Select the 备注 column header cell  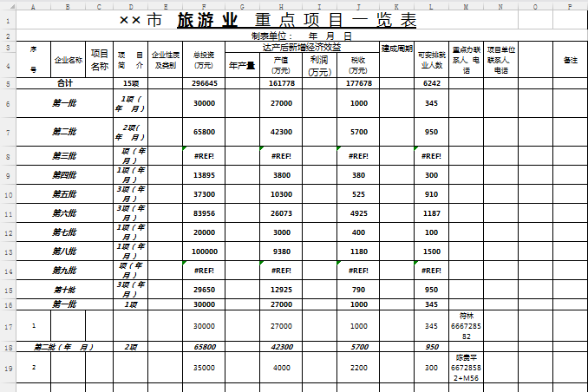(569, 61)
